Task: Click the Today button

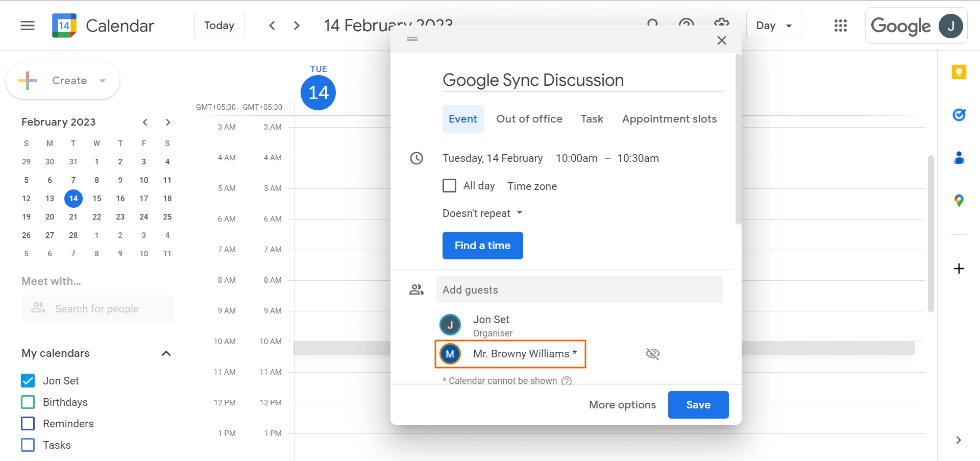Action: point(219,26)
